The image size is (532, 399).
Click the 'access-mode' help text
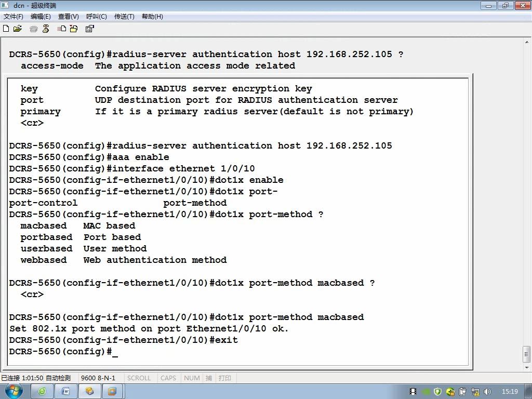(52, 65)
